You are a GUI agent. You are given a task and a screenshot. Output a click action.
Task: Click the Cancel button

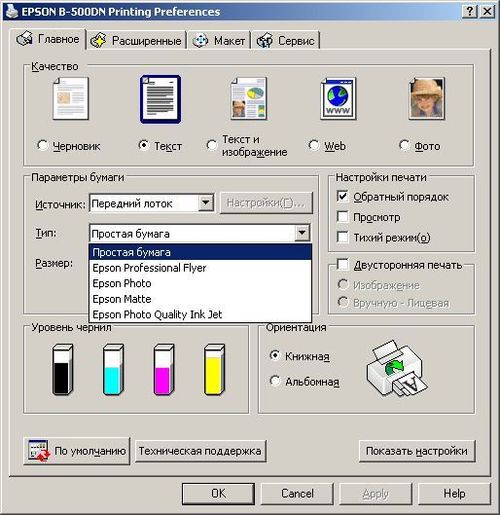click(x=297, y=493)
